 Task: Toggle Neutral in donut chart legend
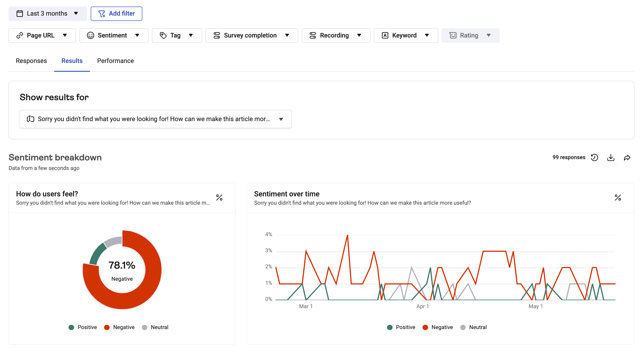tap(155, 327)
